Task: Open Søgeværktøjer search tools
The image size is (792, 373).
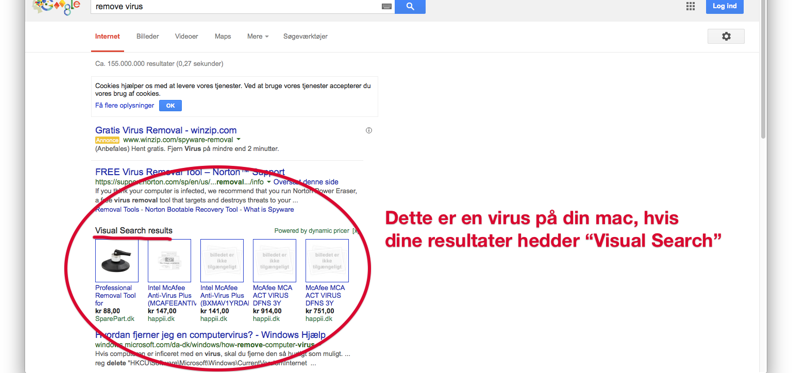Action: (x=306, y=36)
